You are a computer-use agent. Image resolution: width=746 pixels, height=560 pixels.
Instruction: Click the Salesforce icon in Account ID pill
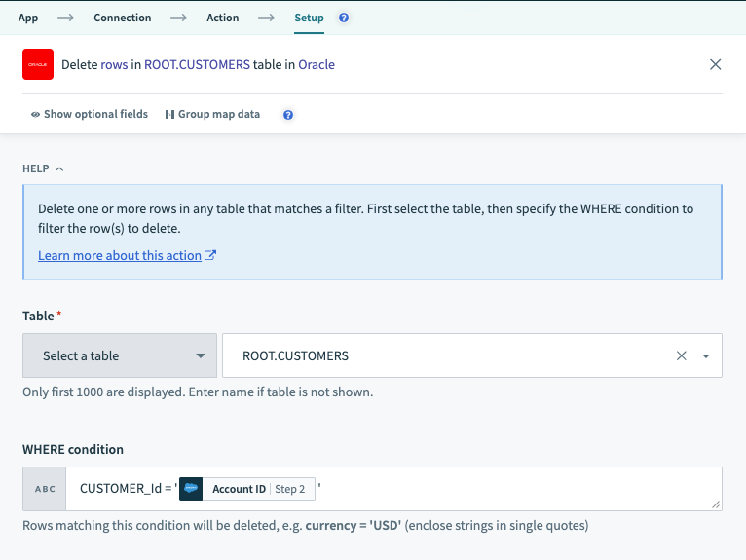point(191,489)
